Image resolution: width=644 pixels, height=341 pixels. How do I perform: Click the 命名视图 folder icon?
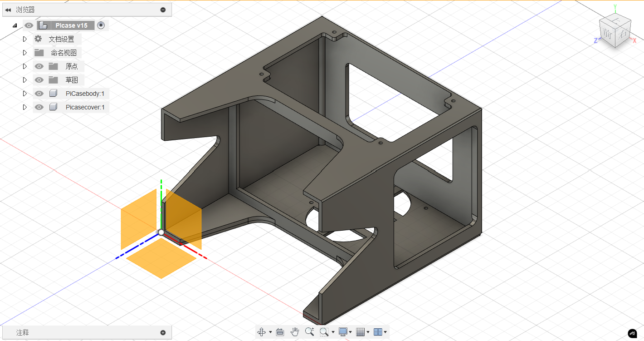coord(39,53)
